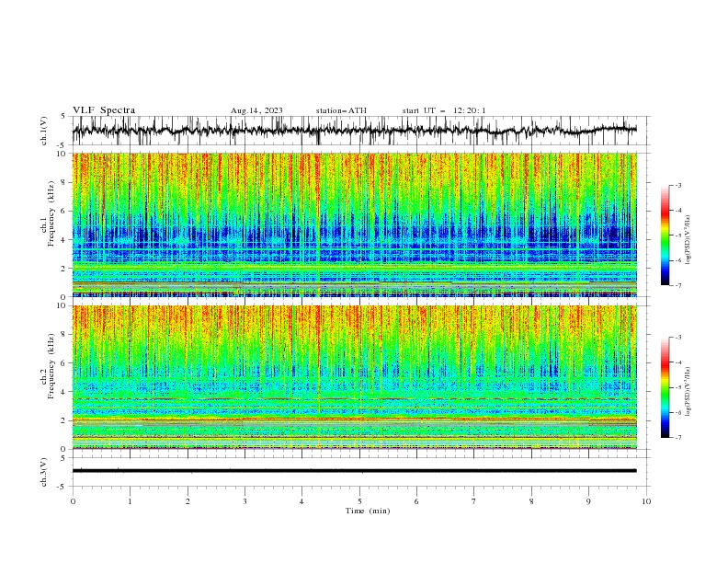Click time-axis tick label "1"
The image size is (728, 563).
point(130,501)
